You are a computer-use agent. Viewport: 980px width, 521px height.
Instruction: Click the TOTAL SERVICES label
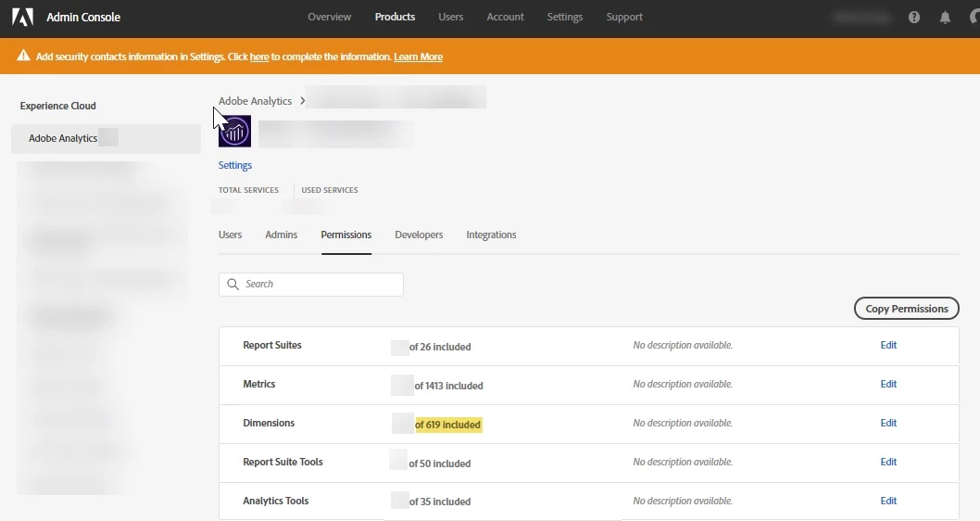click(249, 190)
